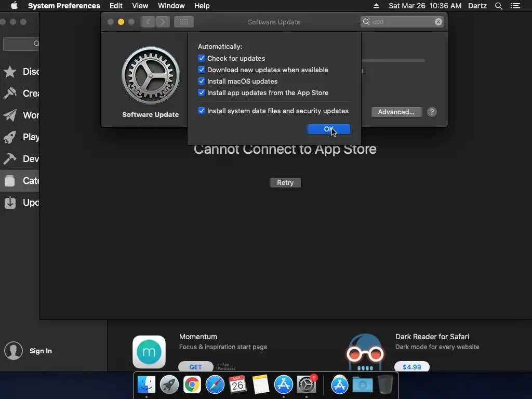
Task: Buy Dark Reader for Safari at $4.99
Action: point(412,367)
